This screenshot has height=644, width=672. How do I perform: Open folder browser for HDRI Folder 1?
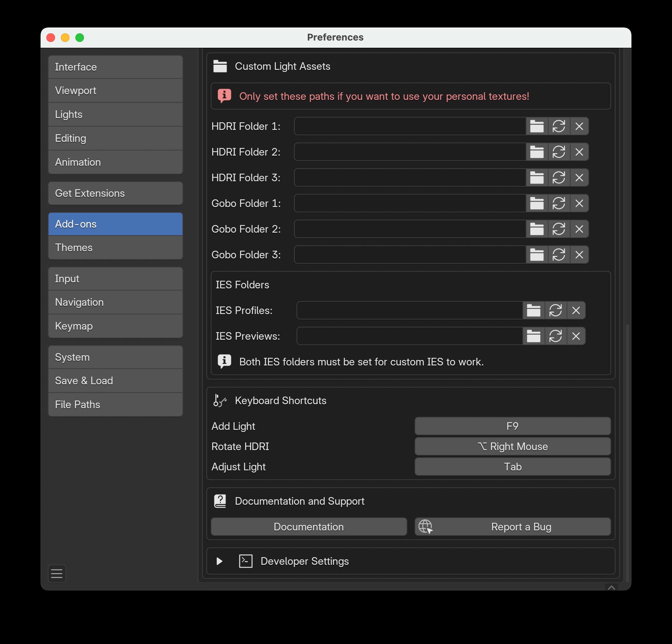537,126
